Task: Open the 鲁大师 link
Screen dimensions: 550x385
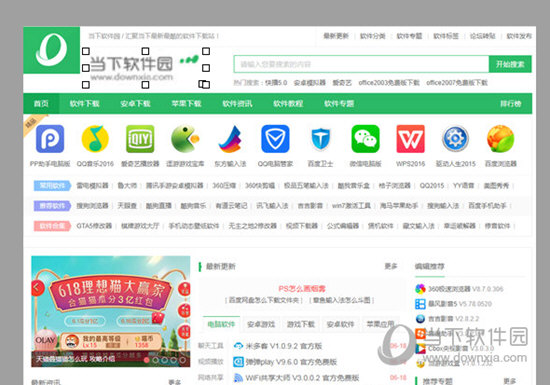Action: click(127, 185)
